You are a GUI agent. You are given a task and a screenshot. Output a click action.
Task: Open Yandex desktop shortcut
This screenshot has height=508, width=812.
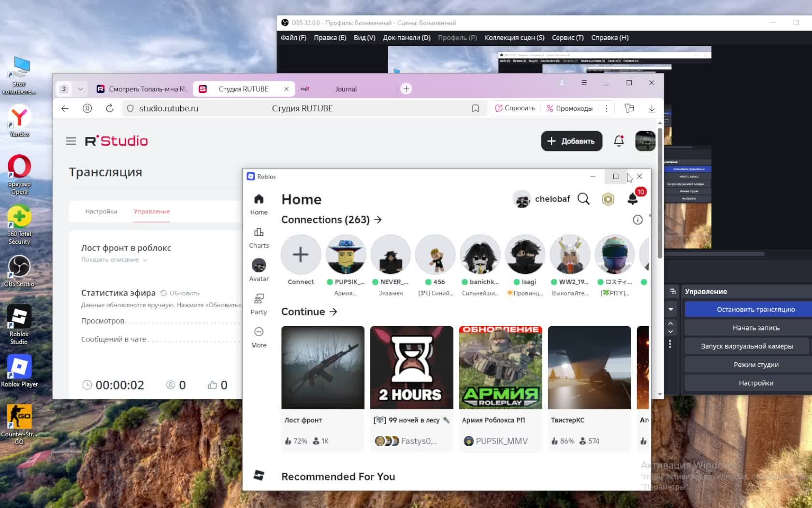(19, 121)
